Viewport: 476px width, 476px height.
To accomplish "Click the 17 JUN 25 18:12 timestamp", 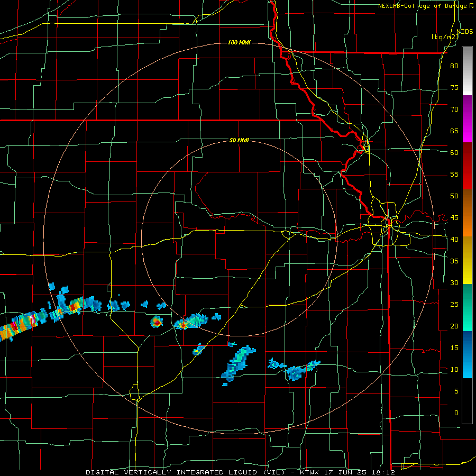I will click(x=360, y=472).
